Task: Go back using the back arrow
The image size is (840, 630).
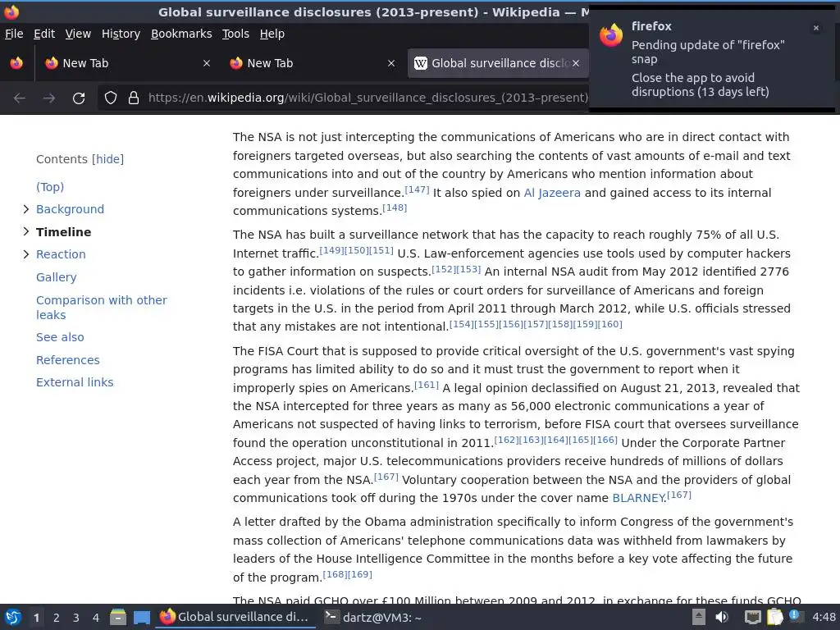Action: pyautogui.click(x=20, y=98)
